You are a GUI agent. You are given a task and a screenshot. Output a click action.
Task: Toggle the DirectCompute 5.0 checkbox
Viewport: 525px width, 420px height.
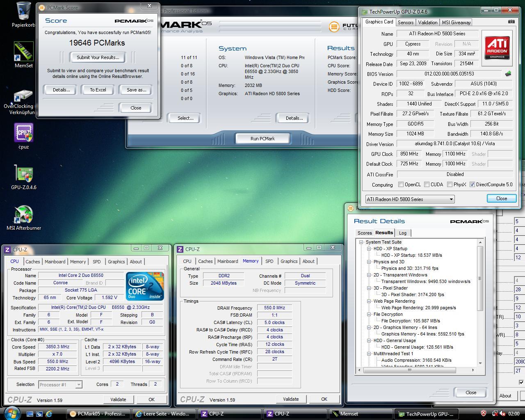point(472,185)
